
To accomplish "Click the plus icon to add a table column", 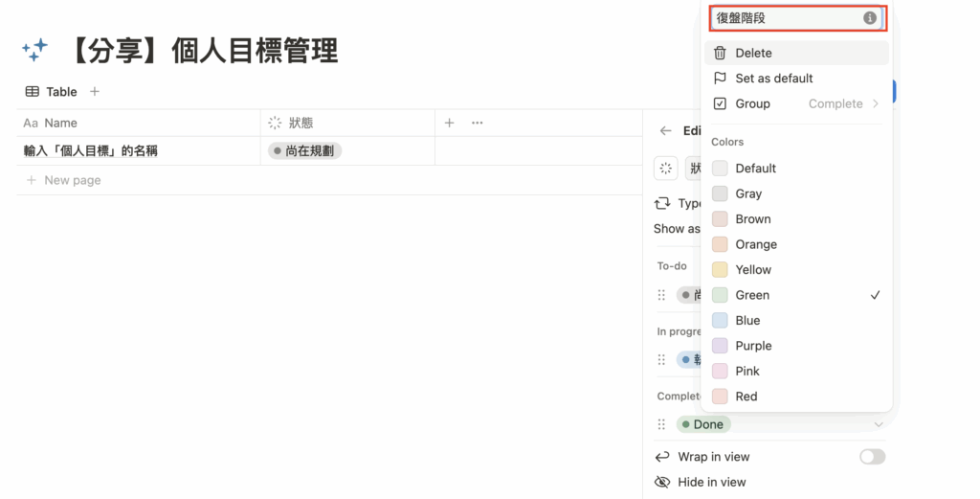I will [x=449, y=123].
